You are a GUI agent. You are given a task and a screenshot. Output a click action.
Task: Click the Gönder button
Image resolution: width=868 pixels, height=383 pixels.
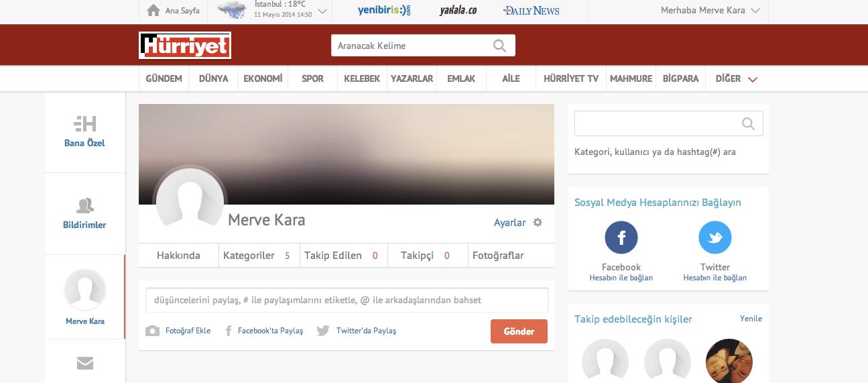[x=519, y=331]
